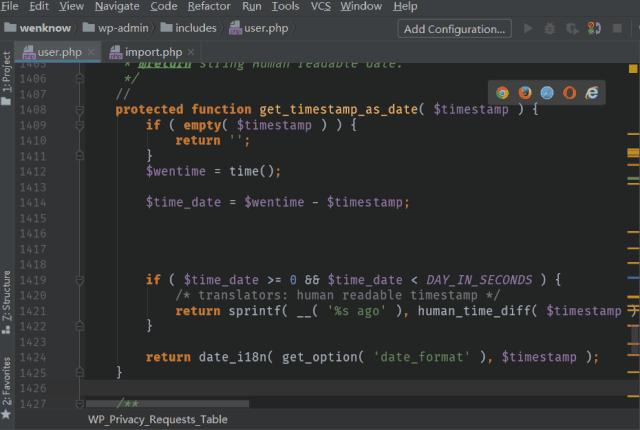Open in Safari browser icon

coord(547,93)
